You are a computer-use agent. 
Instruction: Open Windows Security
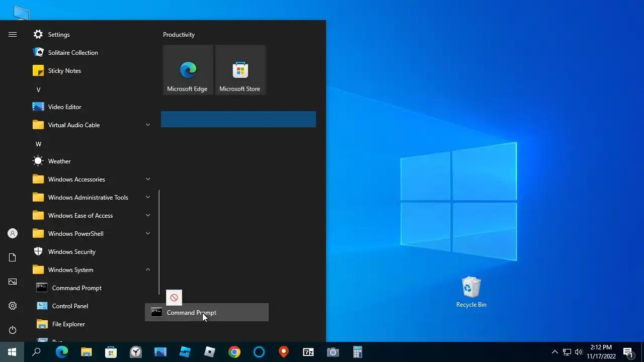pos(92,252)
